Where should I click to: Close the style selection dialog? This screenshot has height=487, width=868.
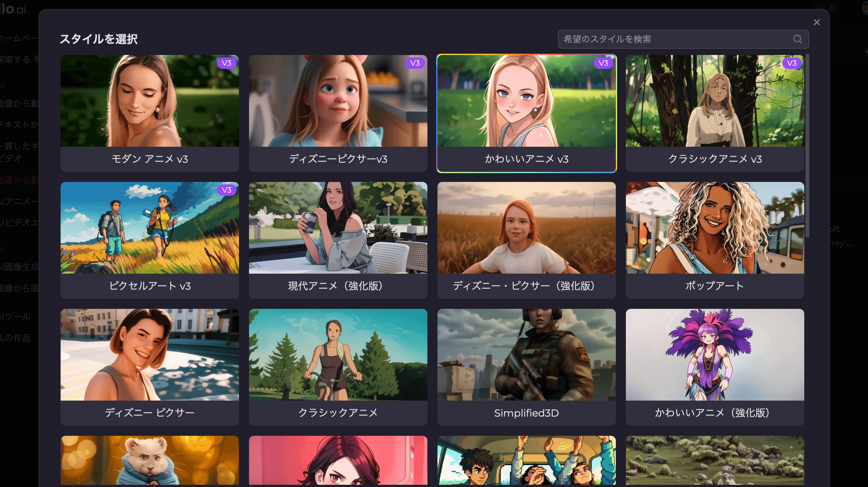pos(816,22)
